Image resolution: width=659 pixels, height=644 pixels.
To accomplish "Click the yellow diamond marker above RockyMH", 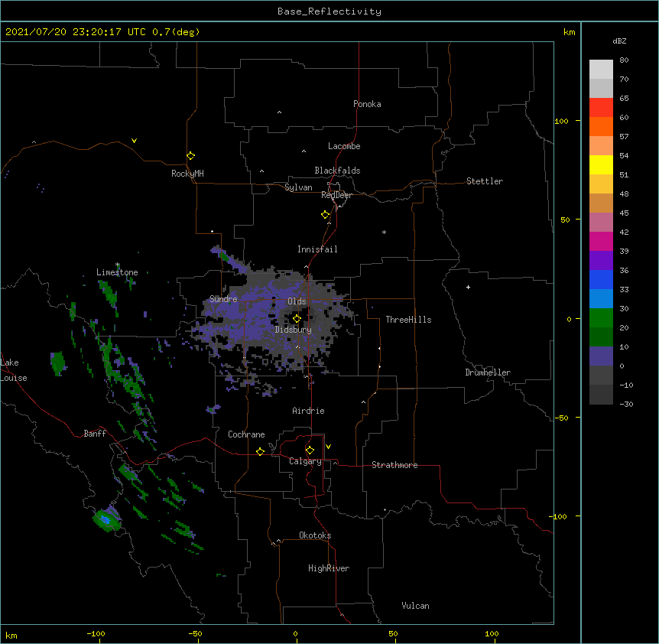I will [190, 156].
